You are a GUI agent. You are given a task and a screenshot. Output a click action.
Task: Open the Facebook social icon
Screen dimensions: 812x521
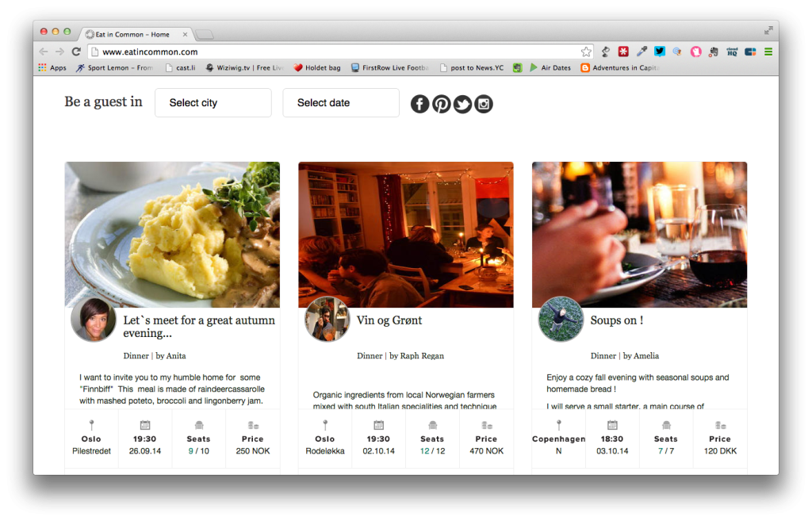pos(420,104)
